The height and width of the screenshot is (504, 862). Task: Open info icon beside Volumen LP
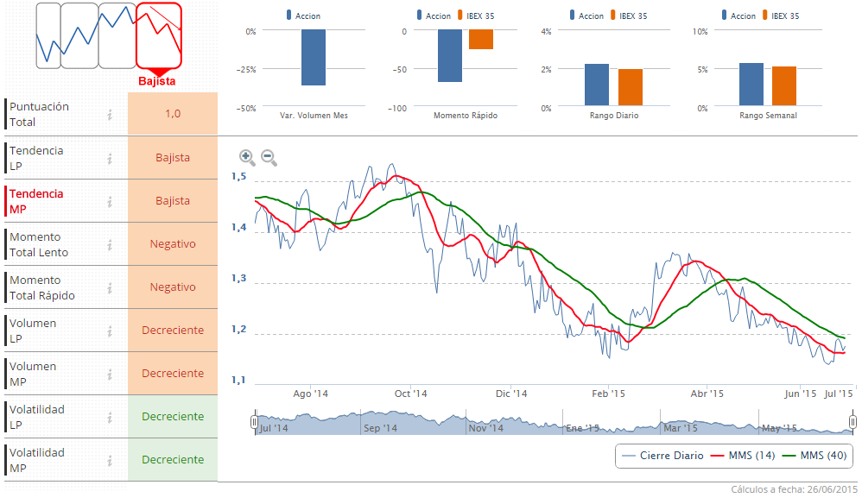(x=110, y=331)
